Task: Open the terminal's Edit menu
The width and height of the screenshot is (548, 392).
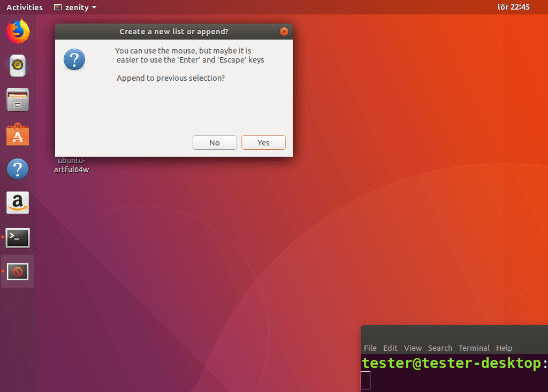Action: tap(390, 348)
